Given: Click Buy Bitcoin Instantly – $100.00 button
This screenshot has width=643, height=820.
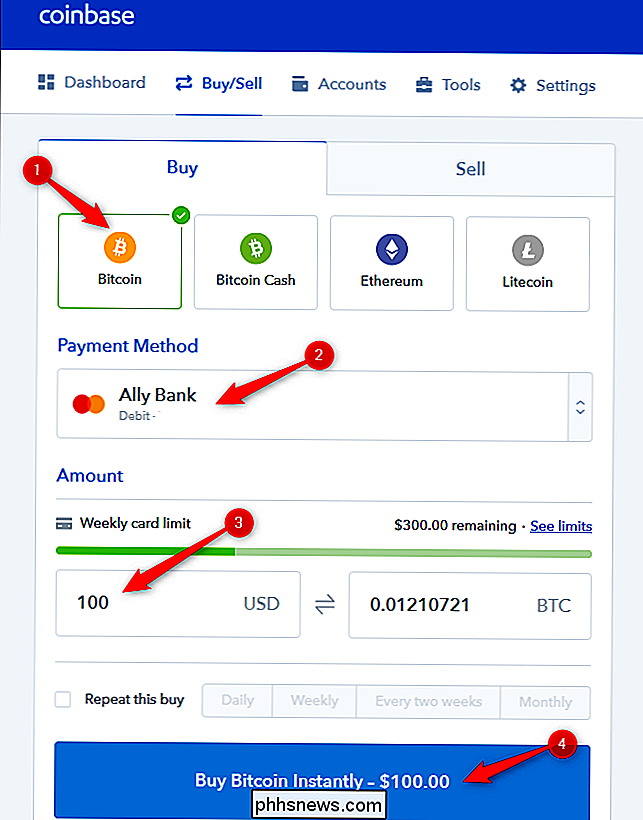Looking at the screenshot, I should (x=322, y=780).
